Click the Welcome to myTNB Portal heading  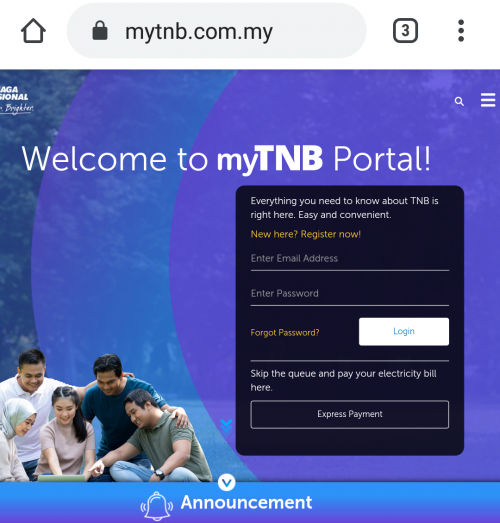(226, 159)
